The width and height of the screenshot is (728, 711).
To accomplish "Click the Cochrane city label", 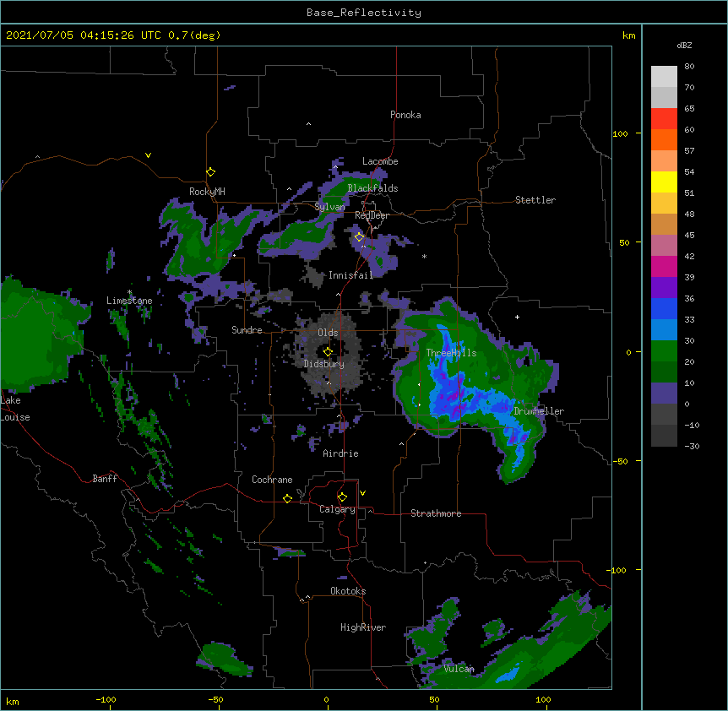I will (272, 480).
